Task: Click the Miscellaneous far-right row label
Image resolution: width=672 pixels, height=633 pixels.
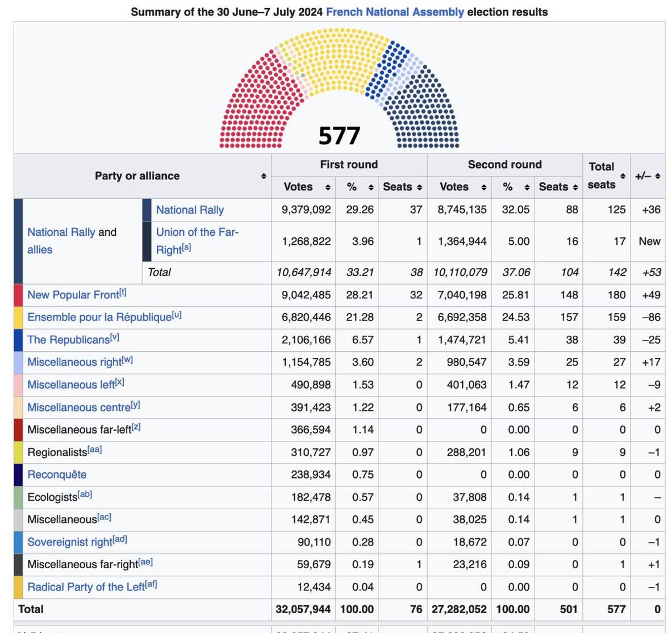Action: pos(83,565)
